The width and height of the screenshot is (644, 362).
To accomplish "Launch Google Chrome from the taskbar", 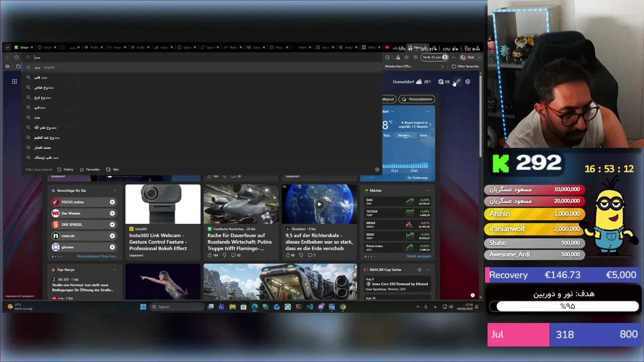I will tap(343, 307).
